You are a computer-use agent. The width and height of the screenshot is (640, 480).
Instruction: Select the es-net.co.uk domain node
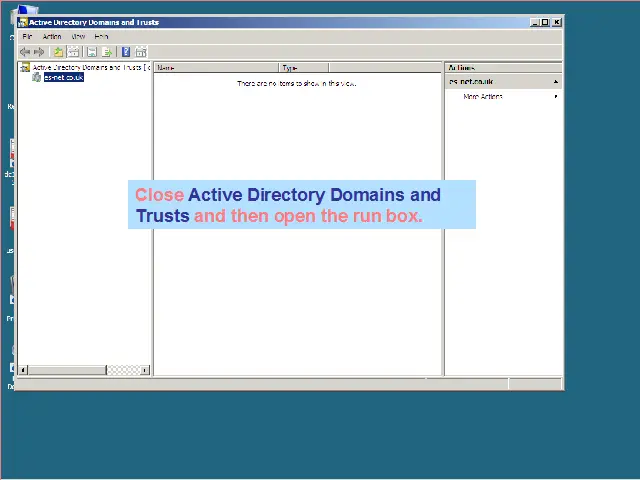coord(63,77)
